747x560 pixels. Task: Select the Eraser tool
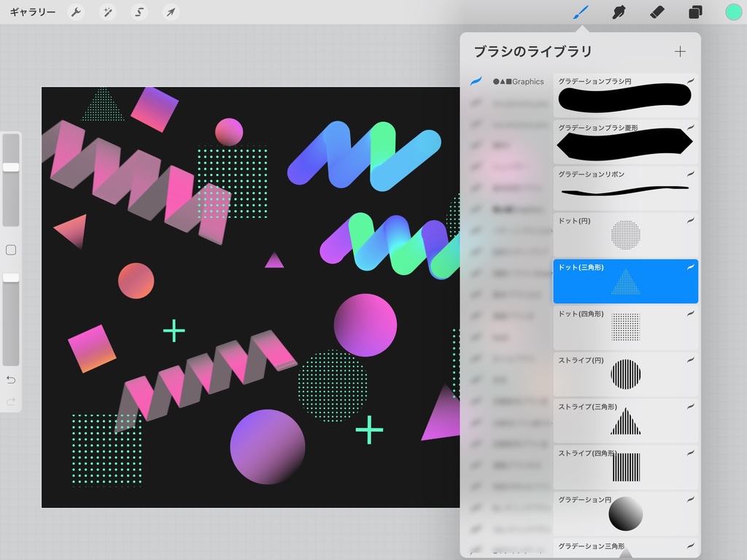656,12
